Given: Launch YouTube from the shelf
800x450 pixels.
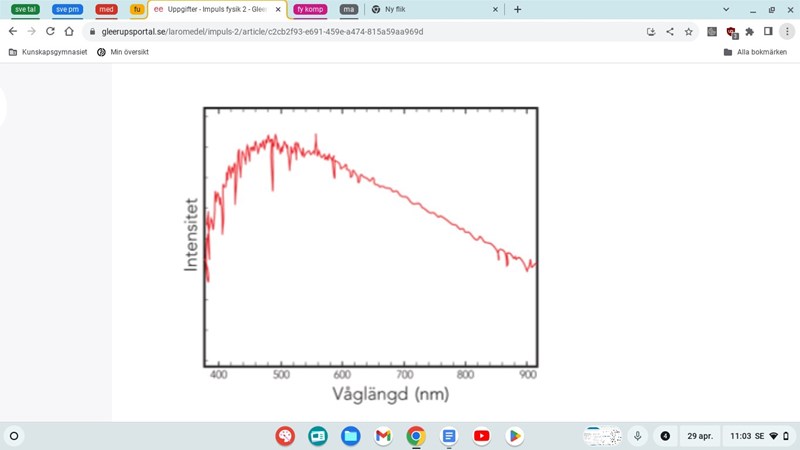Looking at the screenshot, I should tap(482, 436).
